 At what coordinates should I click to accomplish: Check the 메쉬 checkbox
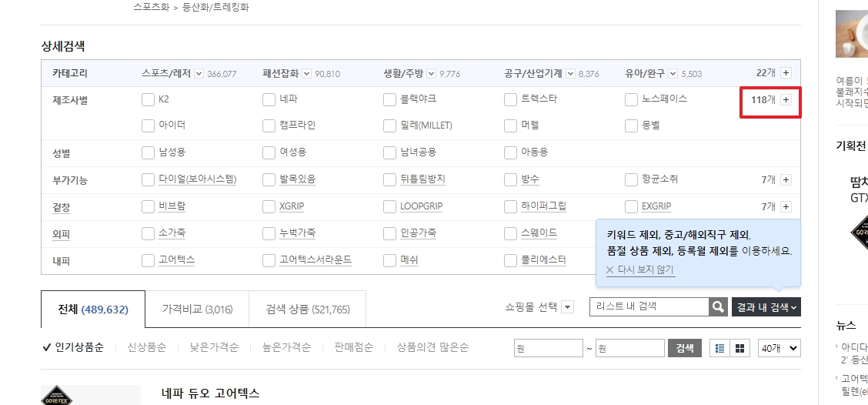(x=389, y=259)
